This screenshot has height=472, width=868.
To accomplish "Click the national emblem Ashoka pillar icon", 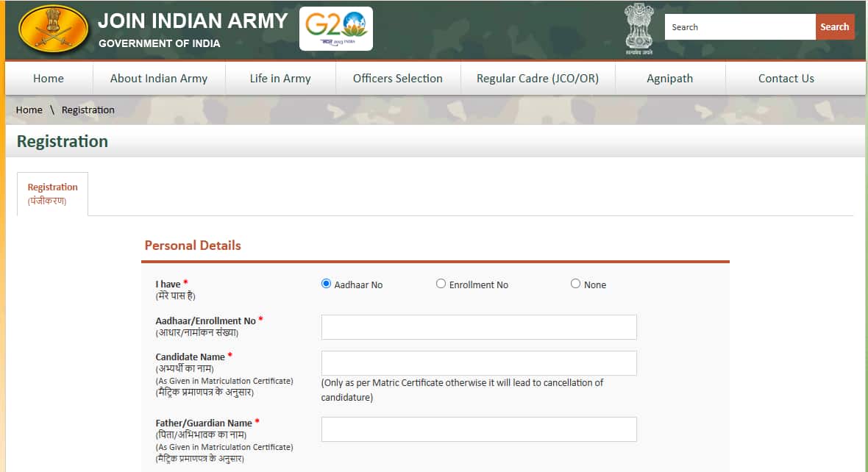I will pyautogui.click(x=638, y=29).
